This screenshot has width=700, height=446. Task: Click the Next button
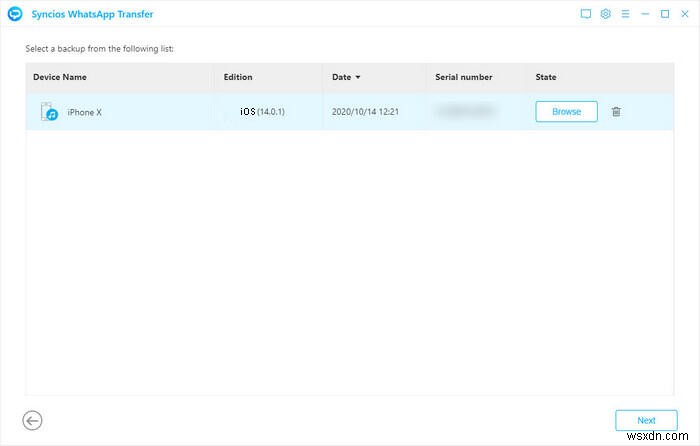point(646,420)
